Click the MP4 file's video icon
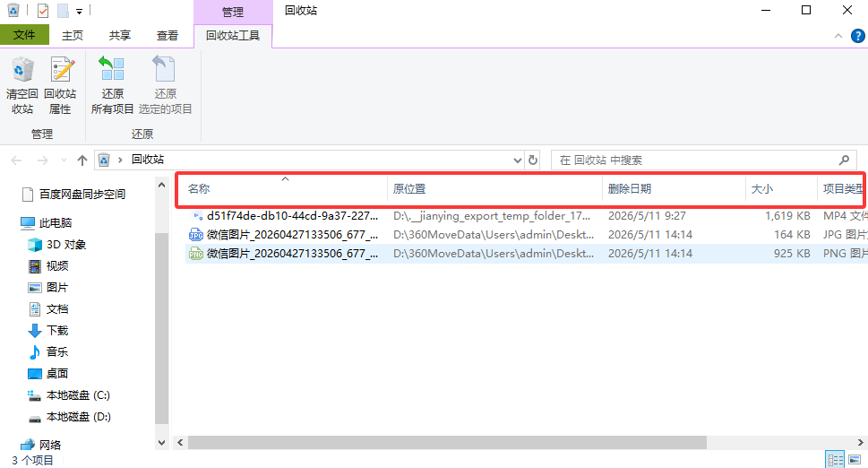 coord(197,216)
